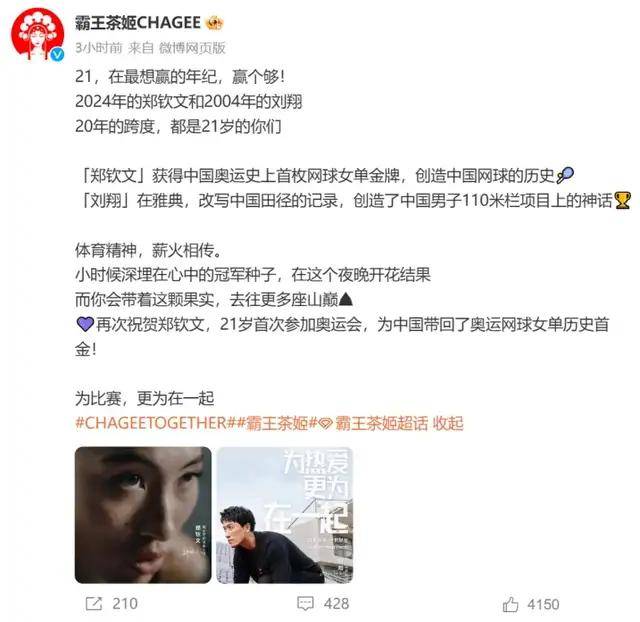Open the 为热爱更为在一起 poster thumbnail
This screenshot has height=622, width=640.
tap(284, 515)
